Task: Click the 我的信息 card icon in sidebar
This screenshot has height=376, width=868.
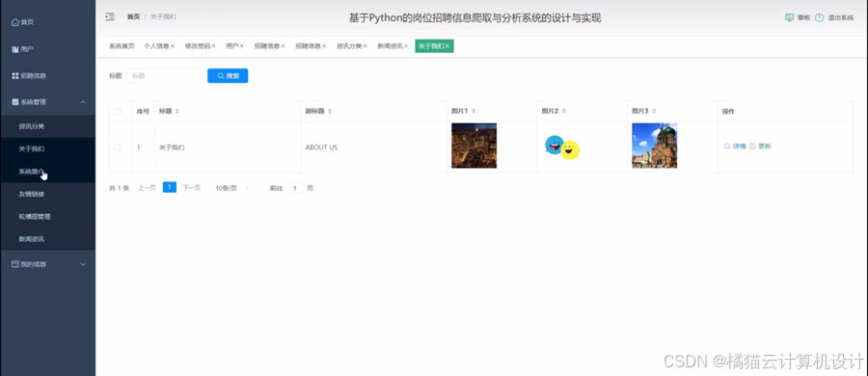Action: point(15,264)
